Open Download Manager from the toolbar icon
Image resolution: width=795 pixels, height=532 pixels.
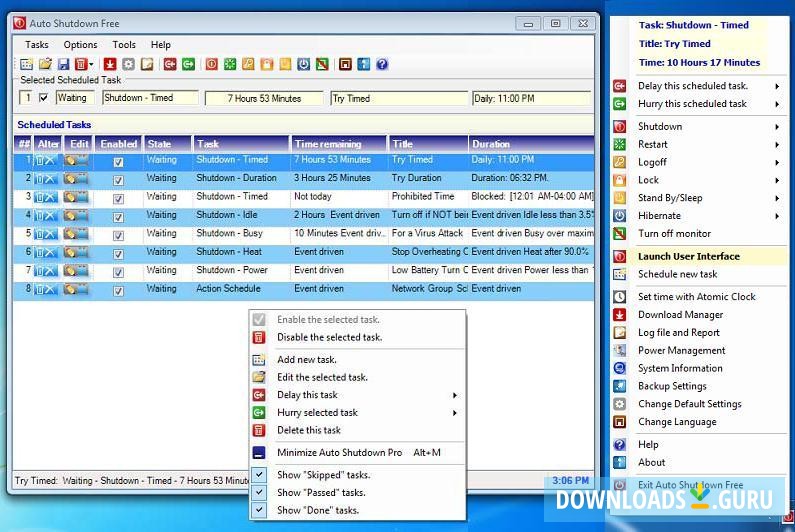tap(110, 64)
